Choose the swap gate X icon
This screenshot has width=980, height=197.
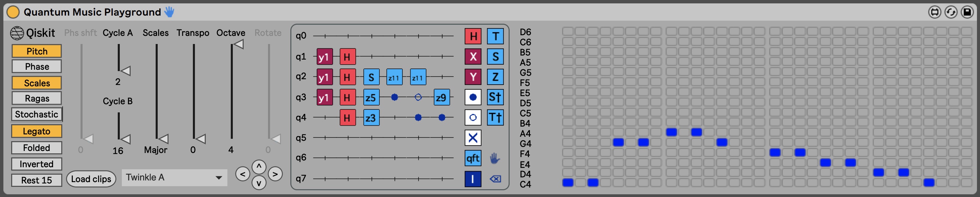tap(473, 138)
